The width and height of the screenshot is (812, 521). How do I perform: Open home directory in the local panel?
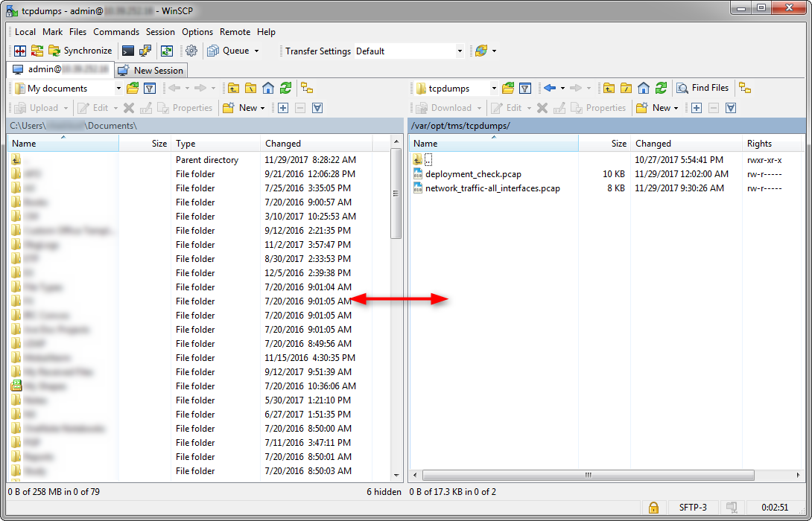(268, 87)
